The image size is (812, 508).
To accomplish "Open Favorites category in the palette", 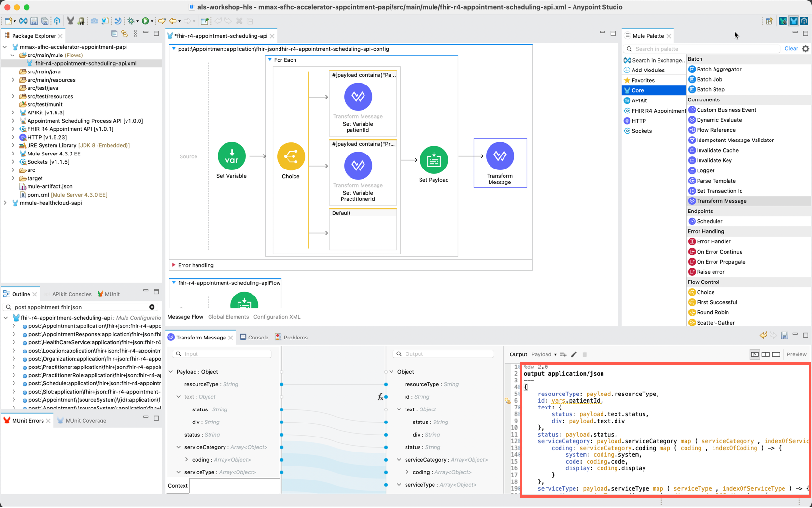I will (x=639, y=80).
